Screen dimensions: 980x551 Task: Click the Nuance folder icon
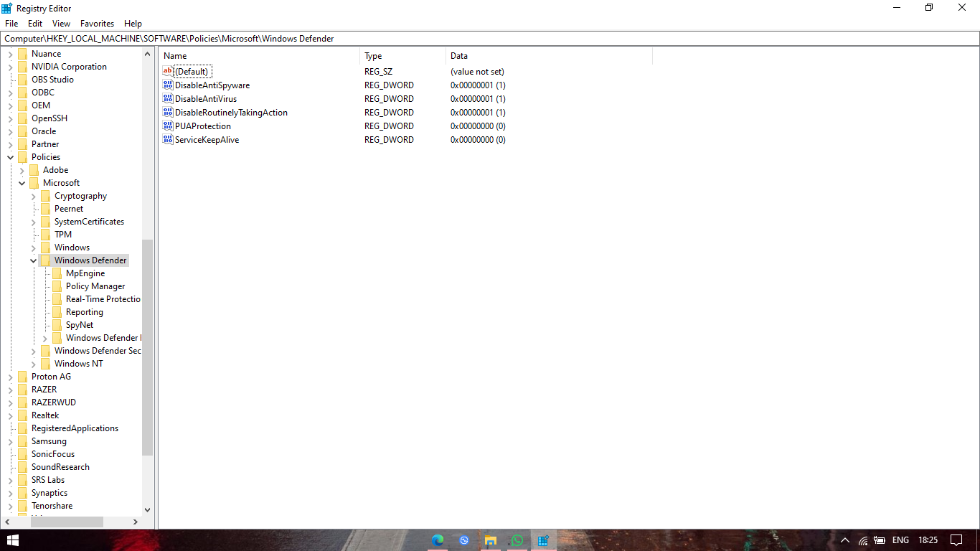(x=22, y=54)
